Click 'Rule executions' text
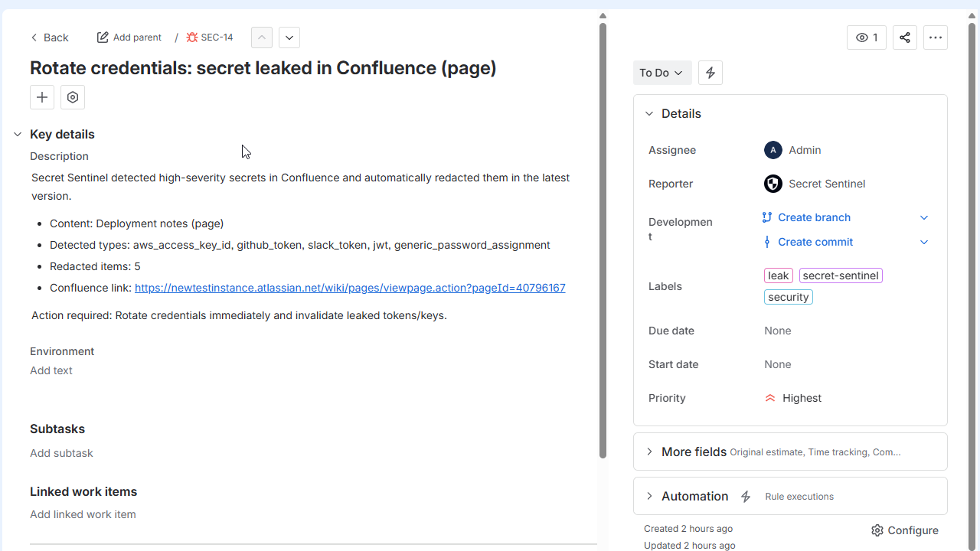This screenshot has height=551, width=980. (799, 497)
